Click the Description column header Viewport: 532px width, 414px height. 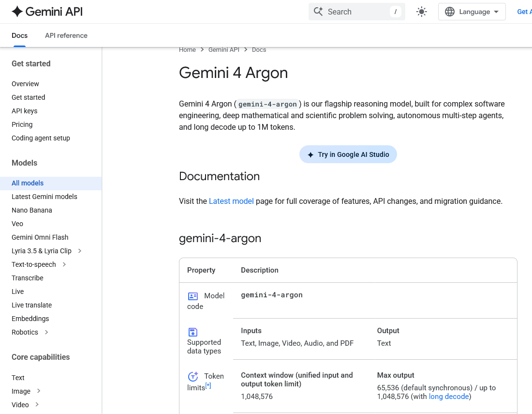(260, 270)
